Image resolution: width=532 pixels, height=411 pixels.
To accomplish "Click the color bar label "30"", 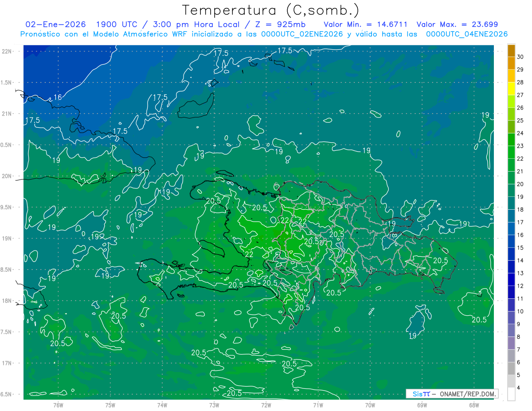I will [520, 57].
